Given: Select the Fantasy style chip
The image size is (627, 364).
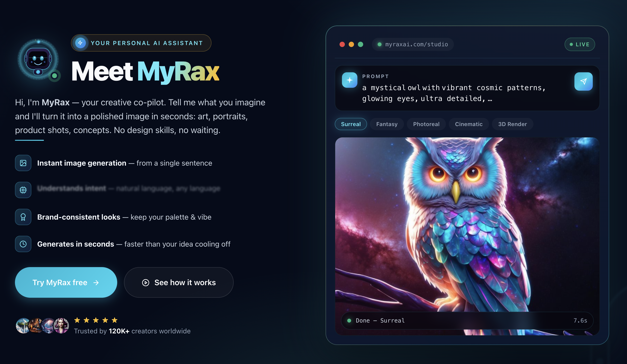Looking at the screenshot, I should (x=387, y=124).
